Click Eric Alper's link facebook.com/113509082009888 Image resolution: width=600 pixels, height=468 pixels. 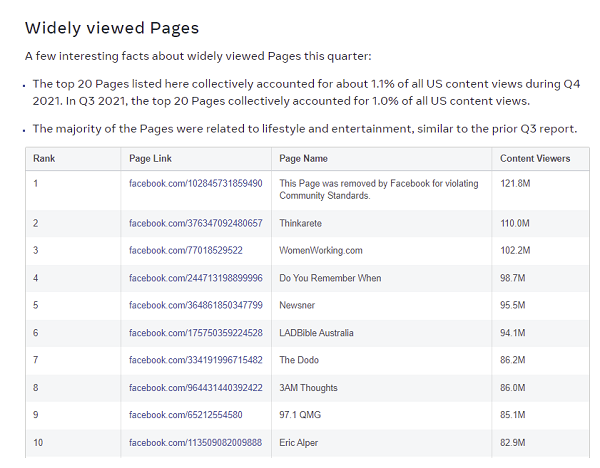tap(195, 442)
